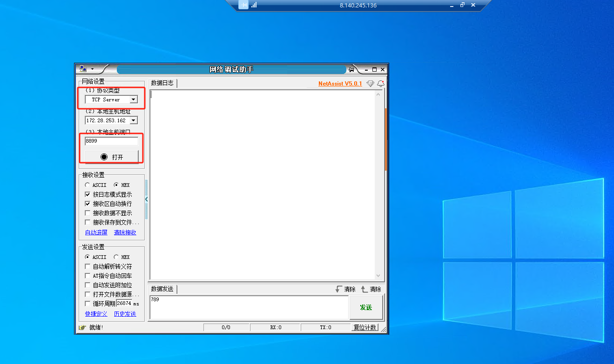This screenshot has width=614, height=364.
Task: Pin the remote desktop connection bar
Action: click(x=243, y=5)
